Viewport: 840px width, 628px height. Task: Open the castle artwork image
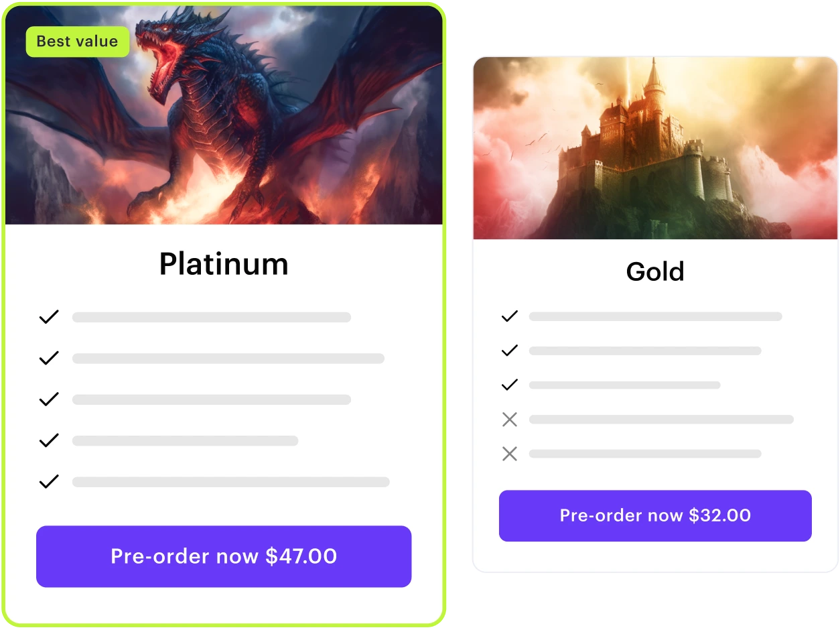click(655, 148)
